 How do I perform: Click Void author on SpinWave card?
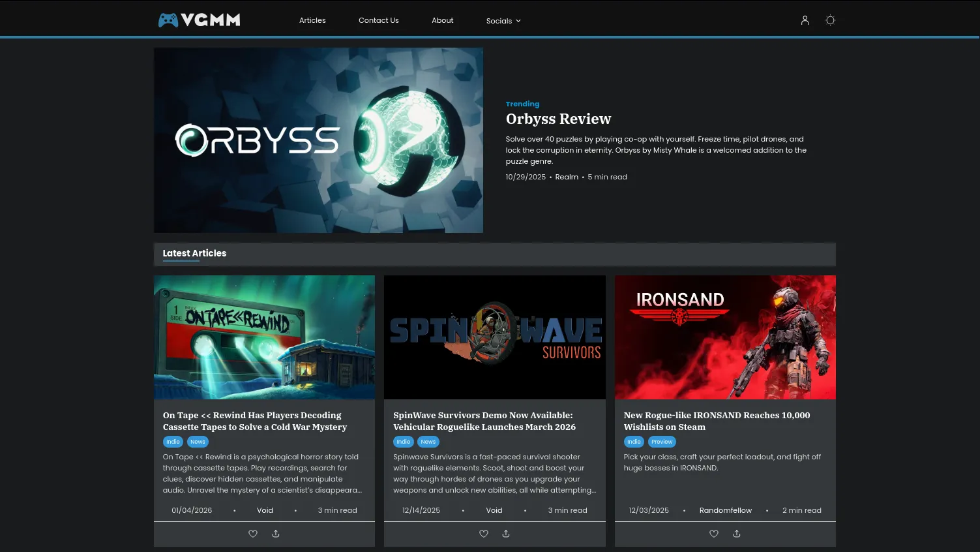[x=494, y=510]
